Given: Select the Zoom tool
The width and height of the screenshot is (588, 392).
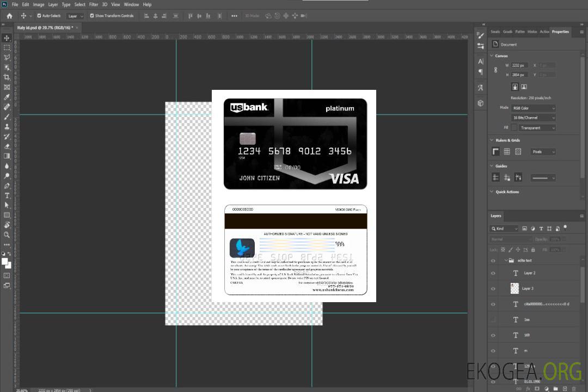Looking at the screenshot, I should pos(7,235).
